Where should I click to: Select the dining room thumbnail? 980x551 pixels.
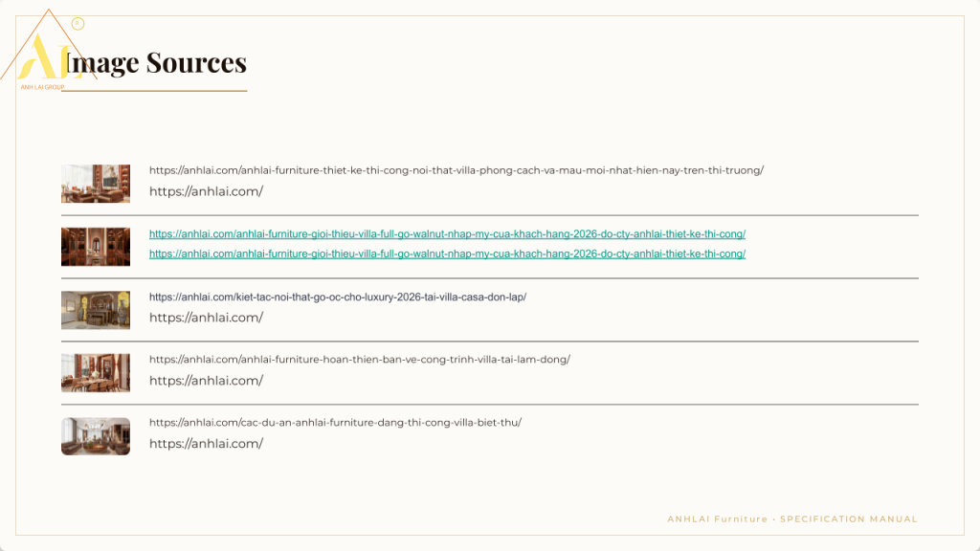96,373
